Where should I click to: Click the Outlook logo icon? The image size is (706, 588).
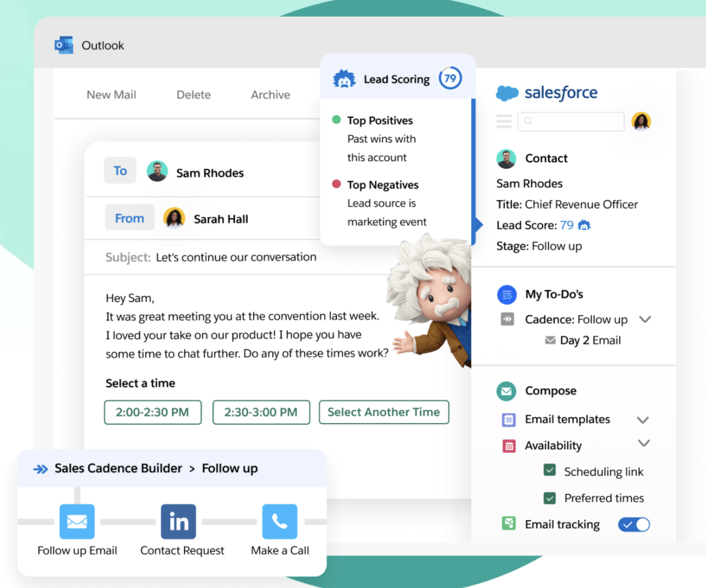[x=64, y=45]
